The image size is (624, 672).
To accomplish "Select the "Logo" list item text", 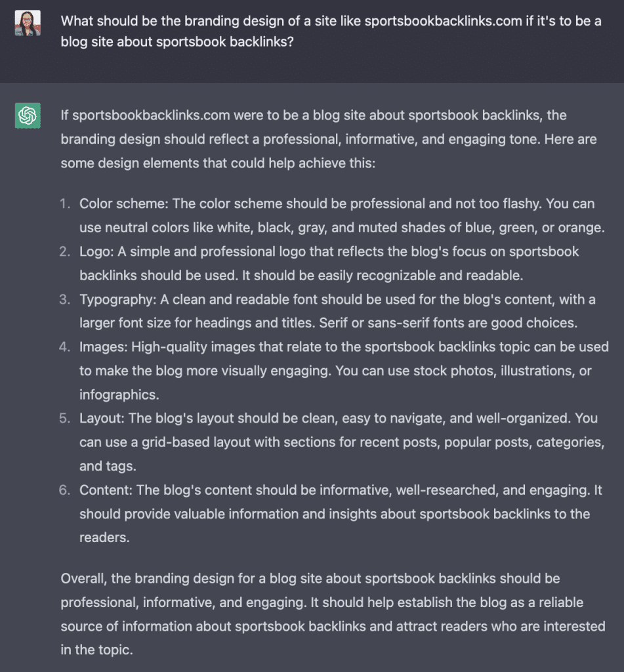I will click(329, 263).
